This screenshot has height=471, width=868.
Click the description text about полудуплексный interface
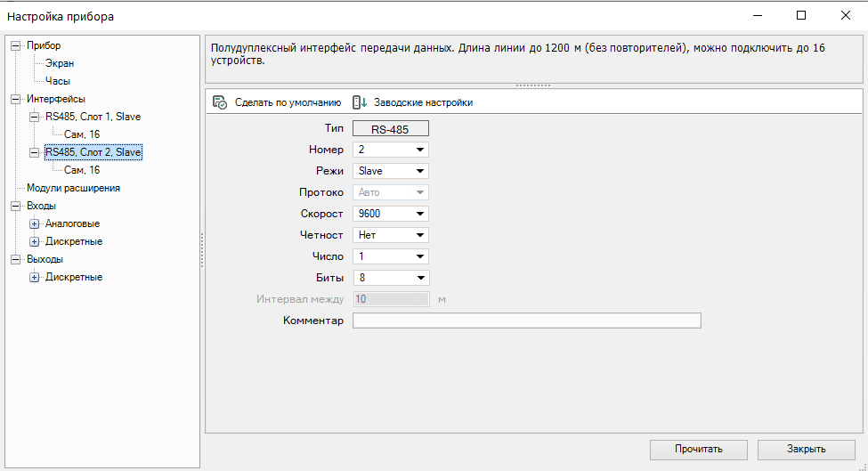517,54
